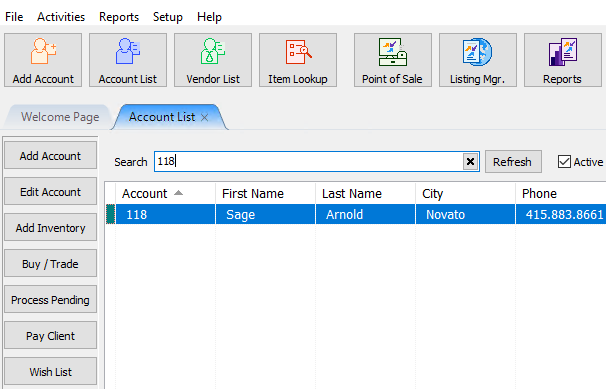Launch Point of Sale from toolbar
Viewport: 606px width, 389px height.
coord(393,60)
